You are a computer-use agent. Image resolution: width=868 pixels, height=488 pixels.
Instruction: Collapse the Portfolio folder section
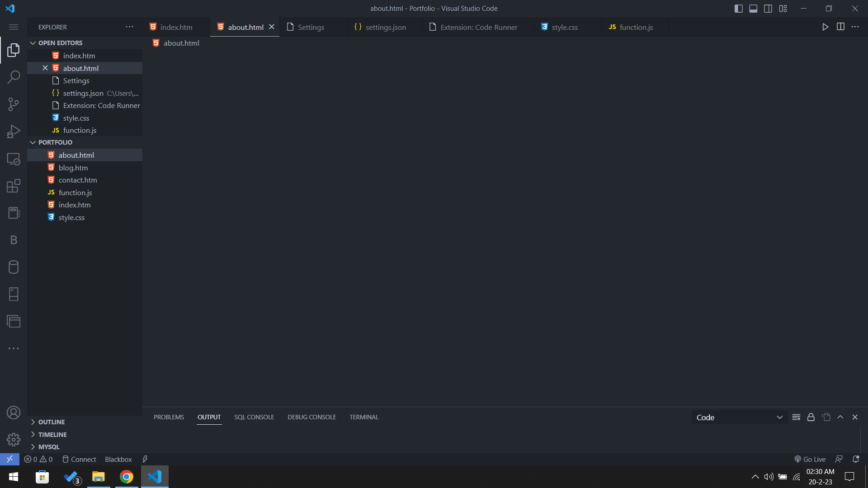click(x=55, y=142)
